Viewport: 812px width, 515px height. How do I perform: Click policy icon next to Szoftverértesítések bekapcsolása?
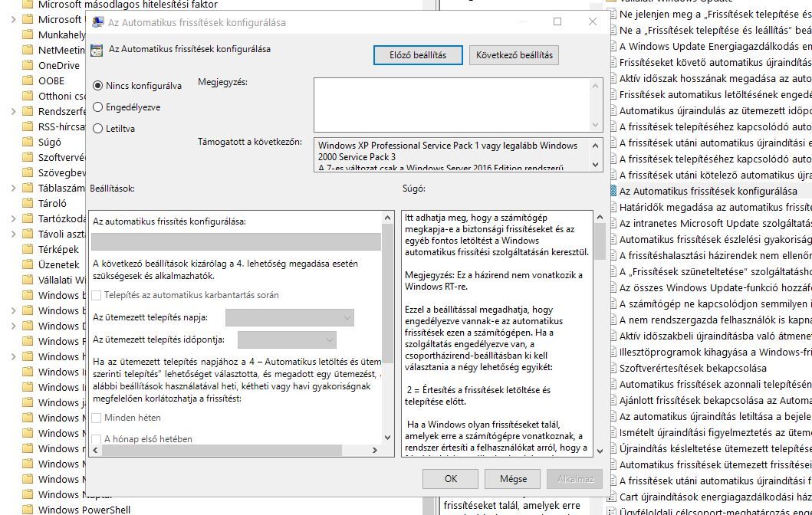click(612, 368)
